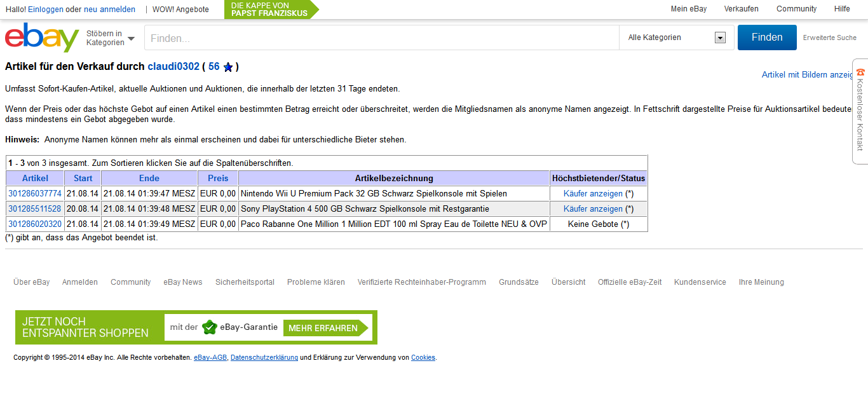
Task: Click the Ihre Meinung footer link
Action: click(761, 282)
